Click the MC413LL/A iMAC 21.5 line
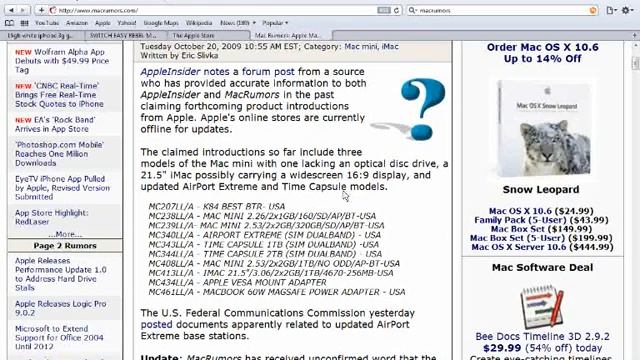Viewport: 640px width, 360px height. pos(271,273)
